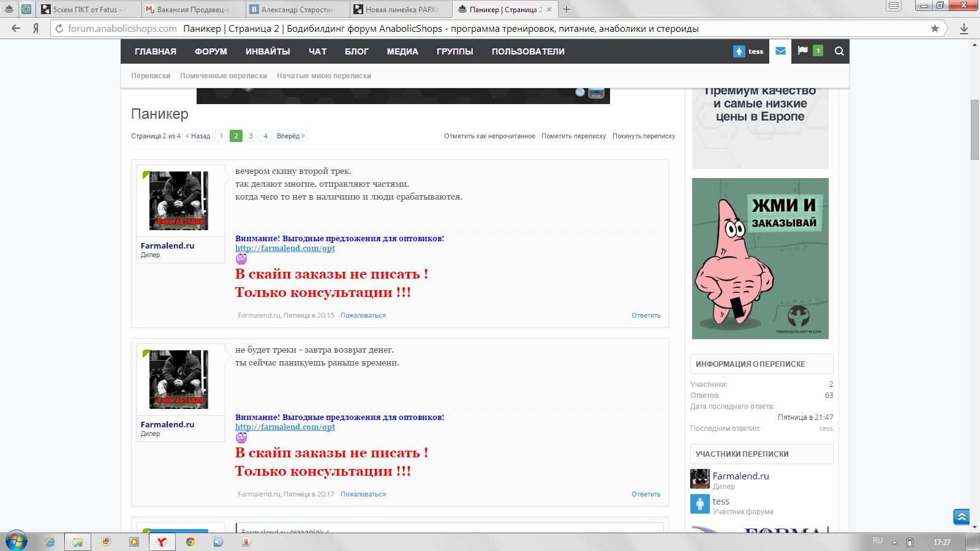Screen dimensions: 980x551
Task: Open the inbox envelope icon
Action: (x=780, y=51)
